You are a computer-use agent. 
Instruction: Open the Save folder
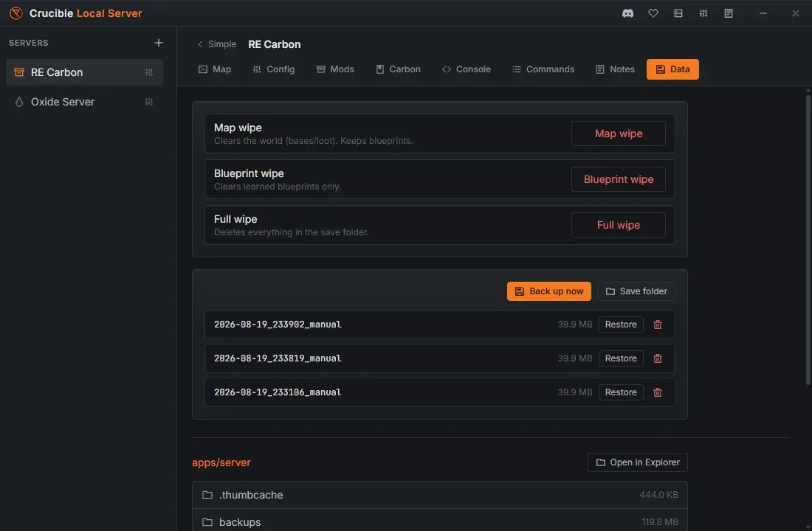pos(636,291)
